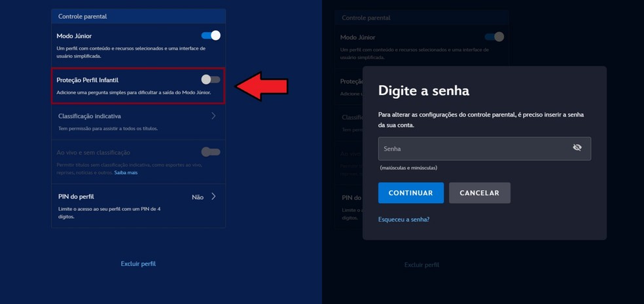
Task: Click the dimmed "Excluir perfil" link behind the dialog
Action: click(421, 265)
